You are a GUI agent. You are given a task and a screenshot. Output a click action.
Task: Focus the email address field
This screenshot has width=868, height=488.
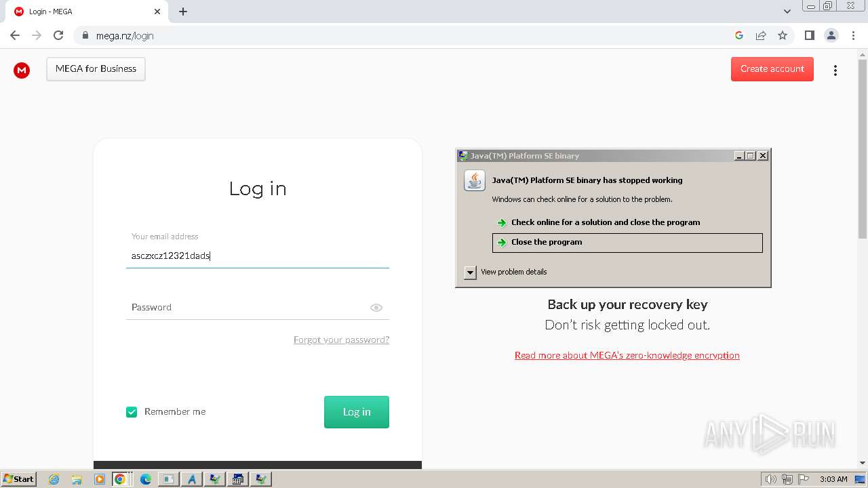pos(257,256)
